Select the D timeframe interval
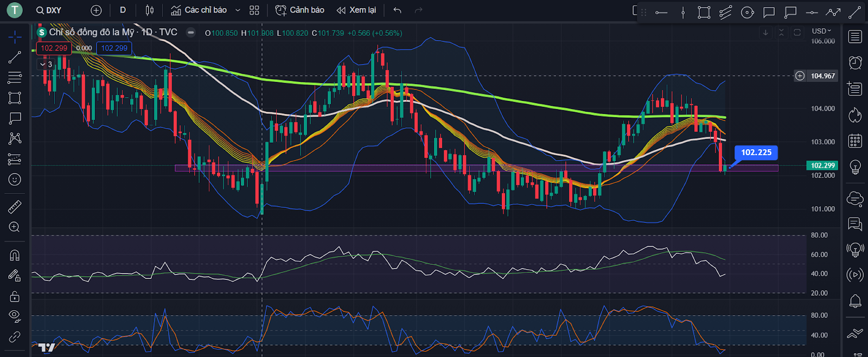Viewport: 868px width, 357px height. (123, 10)
